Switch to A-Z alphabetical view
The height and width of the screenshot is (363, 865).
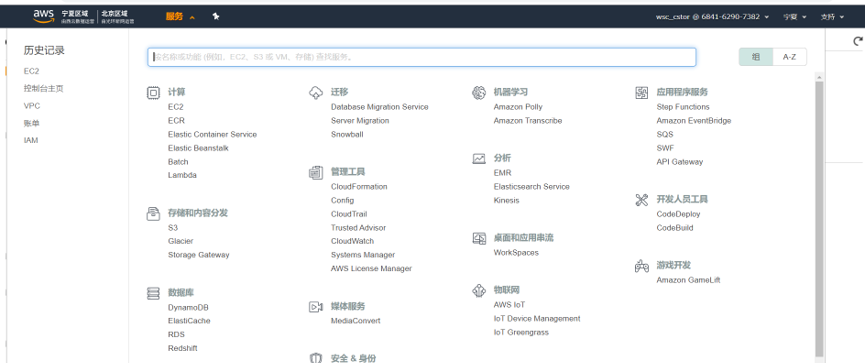click(789, 57)
